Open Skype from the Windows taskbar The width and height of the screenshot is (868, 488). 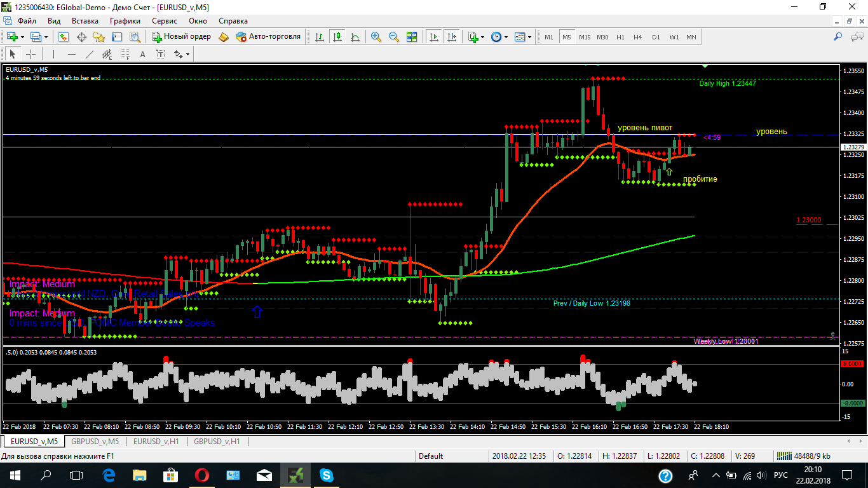pyautogui.click(x=327, y=475)
